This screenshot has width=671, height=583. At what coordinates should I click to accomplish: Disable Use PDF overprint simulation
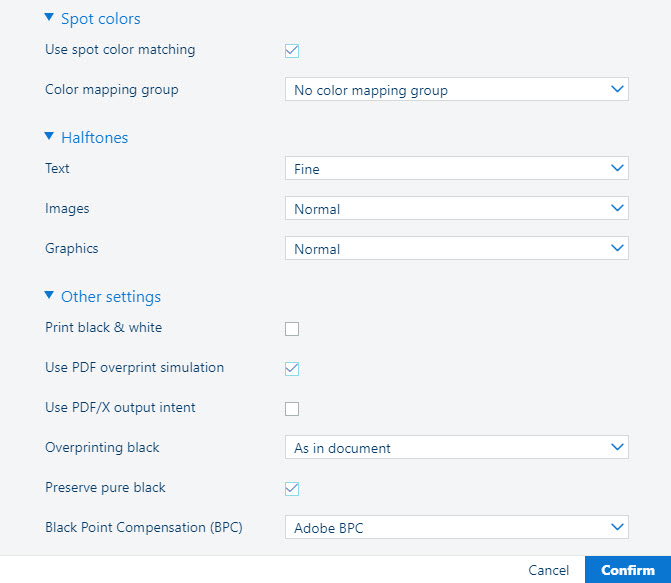click(292, 368)
